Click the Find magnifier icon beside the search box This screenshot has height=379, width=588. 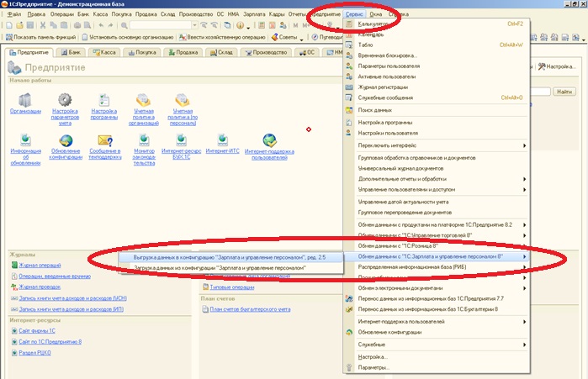(124, 25)
